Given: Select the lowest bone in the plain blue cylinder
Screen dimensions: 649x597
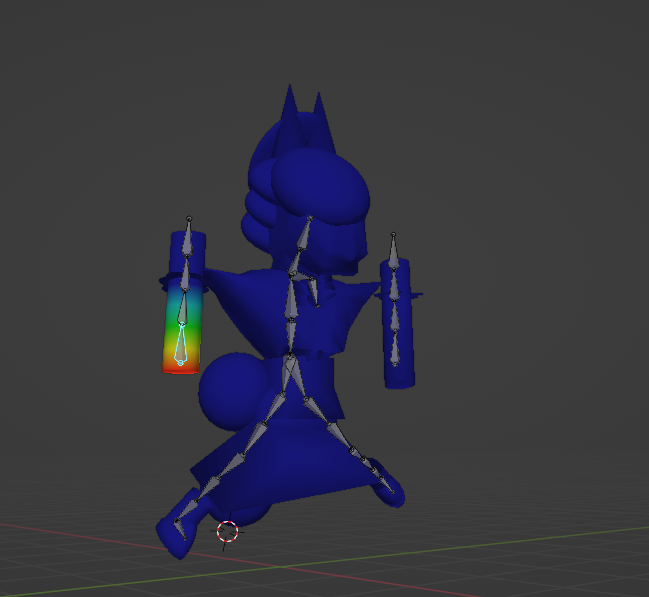Looking at the screenshot, I should pyautogui.click(x=395, y=349).
